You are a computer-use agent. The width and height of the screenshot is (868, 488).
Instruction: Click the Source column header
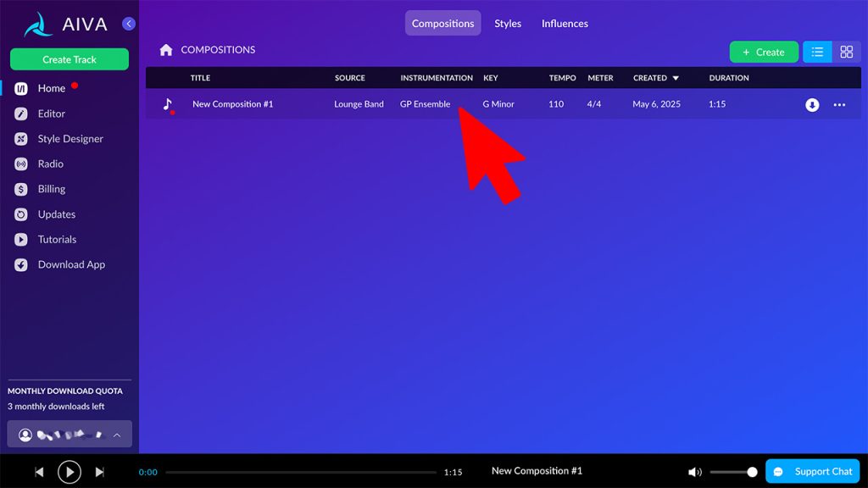click(x=350, y=78)
